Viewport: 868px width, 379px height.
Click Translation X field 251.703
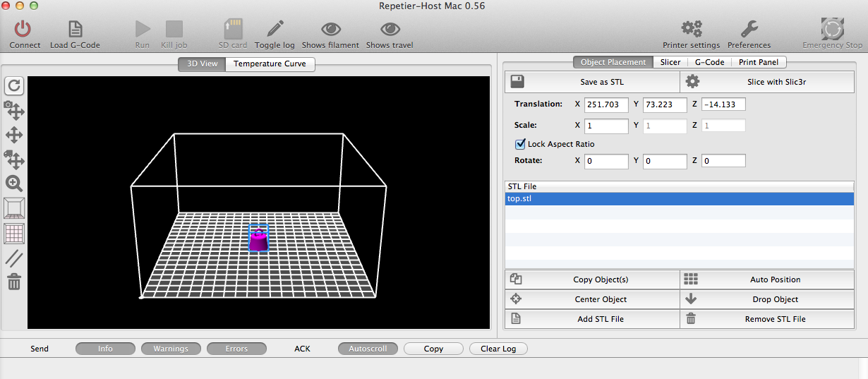[606, 104]
